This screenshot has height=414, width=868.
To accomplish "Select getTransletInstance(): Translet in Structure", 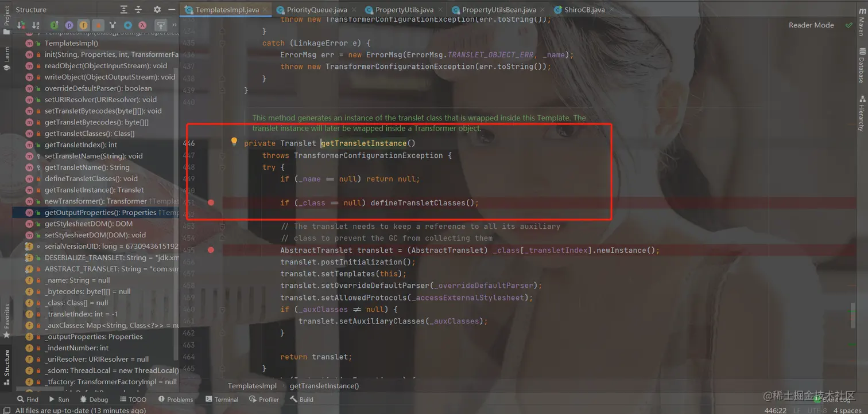I will tap(95, 190).
